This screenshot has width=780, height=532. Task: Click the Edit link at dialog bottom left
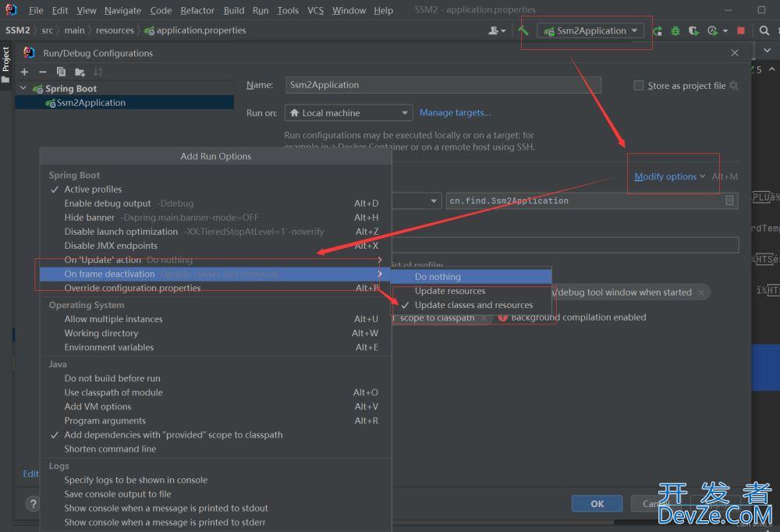(30, 473)
